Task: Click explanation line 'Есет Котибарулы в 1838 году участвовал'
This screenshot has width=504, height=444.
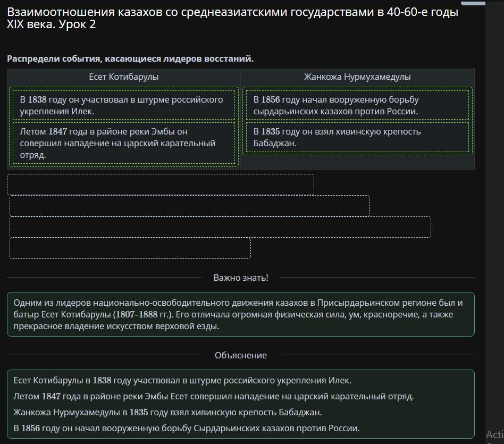Action: point(182,380)
